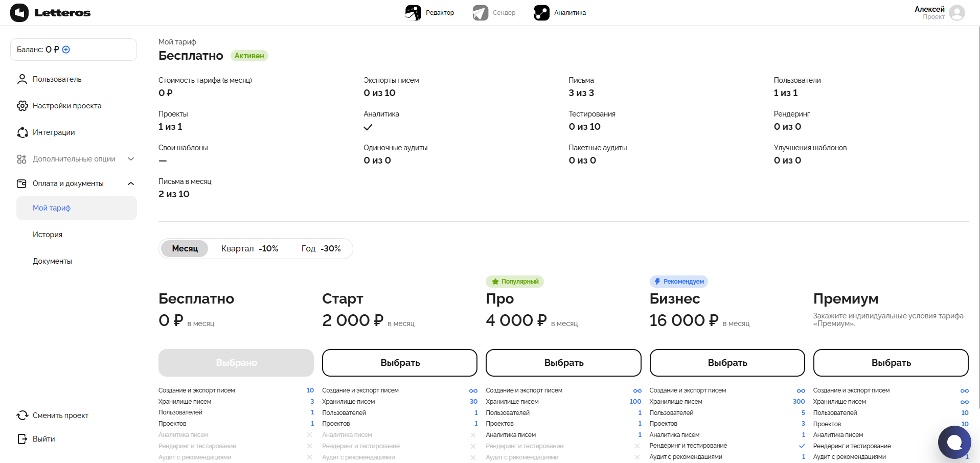Screen dimensions: 980x463
Task: Switch billing to Квартал -10%
Action: click(249, 249)
